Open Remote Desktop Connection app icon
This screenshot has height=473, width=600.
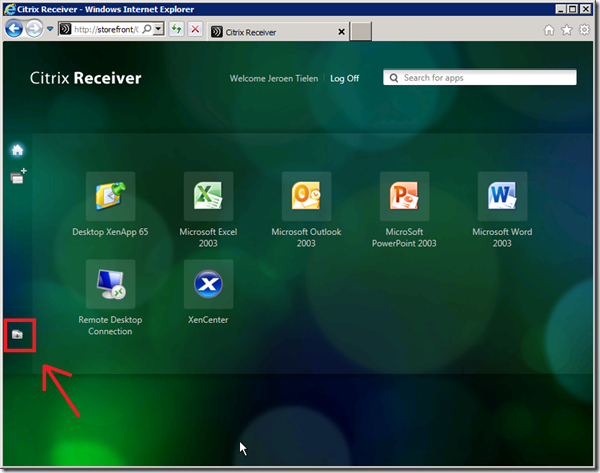point(111,284)
